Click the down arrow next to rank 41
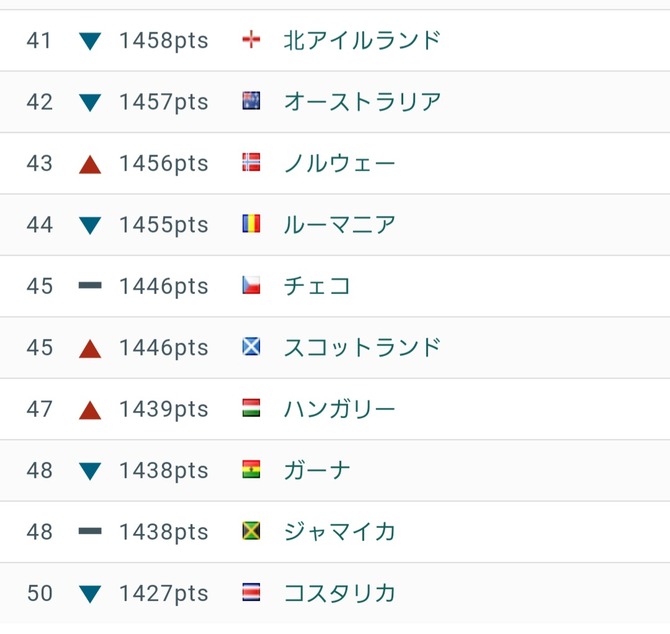Viewport: 670px width, 634px height. tap(90, 41)
